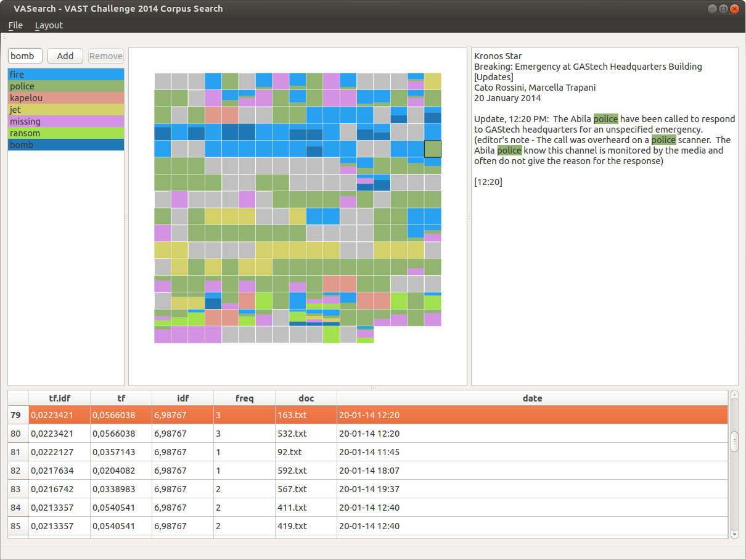
Task: Click the 92.txt document cell
Action: [306, 452]
